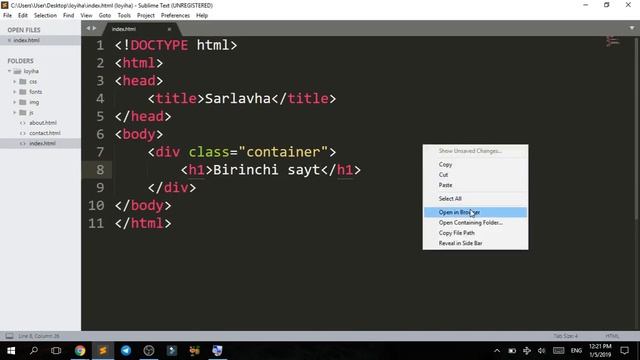640x360 pixels.
Task: Expand the css folder arrow
Action: pyautogui.click(x=15, y=82)
